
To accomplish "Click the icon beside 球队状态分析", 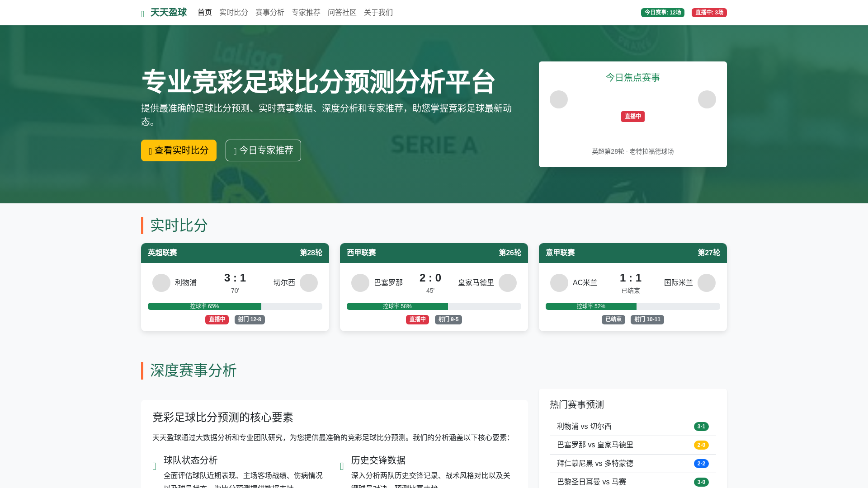I will pyautogui.click(x=154, y=466).
